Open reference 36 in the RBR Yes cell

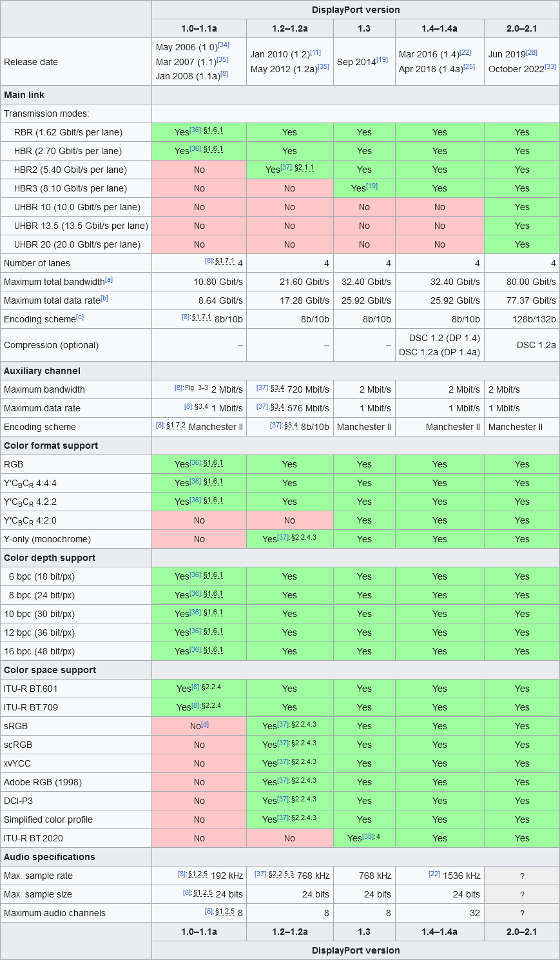tap(195, 130)
